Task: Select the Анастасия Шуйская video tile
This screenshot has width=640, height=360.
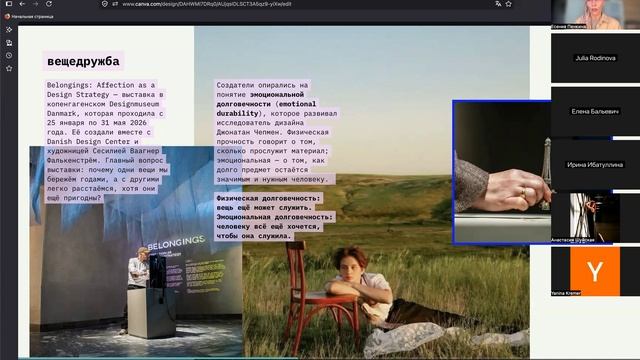Action: pos(596,218)
